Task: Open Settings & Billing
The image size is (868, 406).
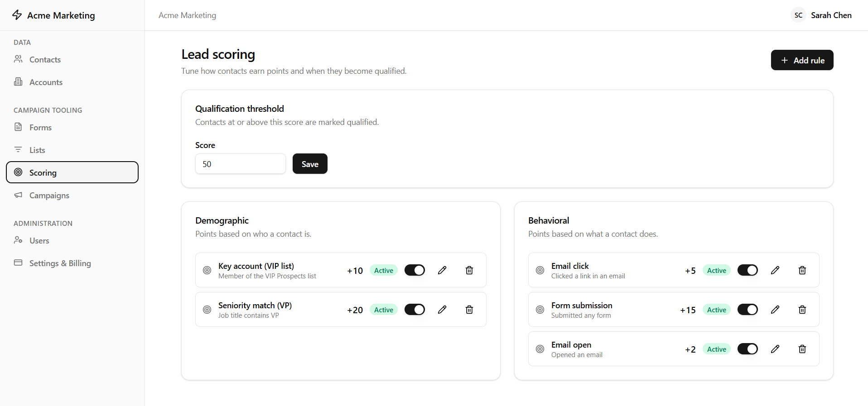Action: 72,263
